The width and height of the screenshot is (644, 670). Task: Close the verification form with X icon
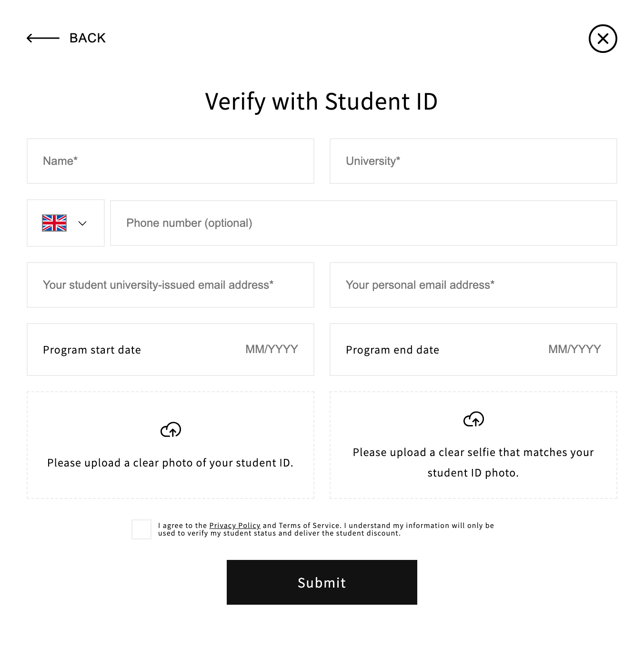(603, 39)
